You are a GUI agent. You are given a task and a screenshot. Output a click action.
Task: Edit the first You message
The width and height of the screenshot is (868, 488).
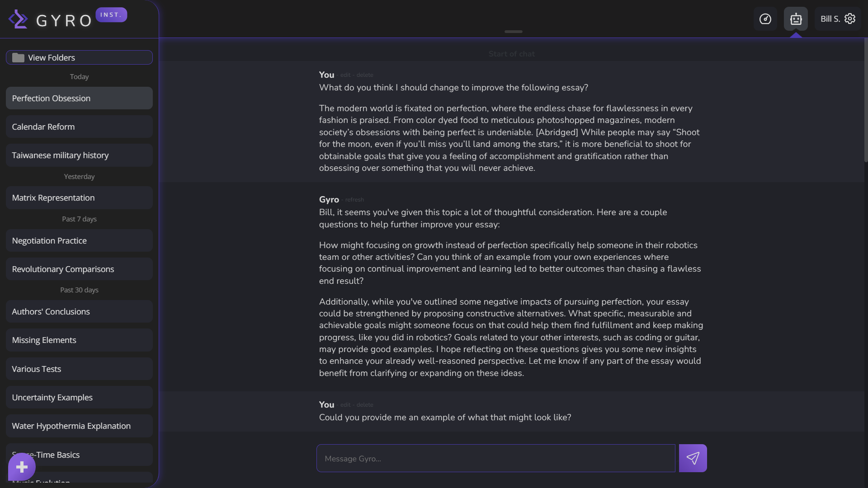click(x=345, y=75)
